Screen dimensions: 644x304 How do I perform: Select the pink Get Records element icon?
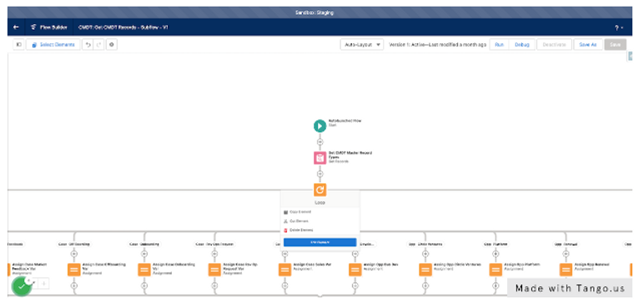click(320, 158)
